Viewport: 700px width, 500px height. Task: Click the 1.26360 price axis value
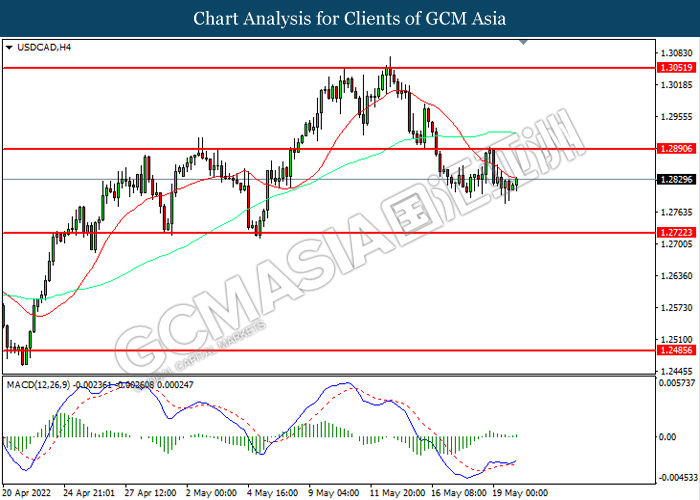676,276
